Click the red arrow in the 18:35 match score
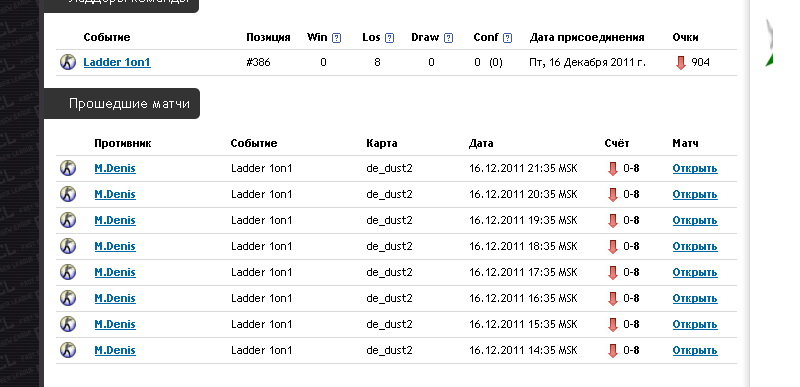 pos(613,247)
